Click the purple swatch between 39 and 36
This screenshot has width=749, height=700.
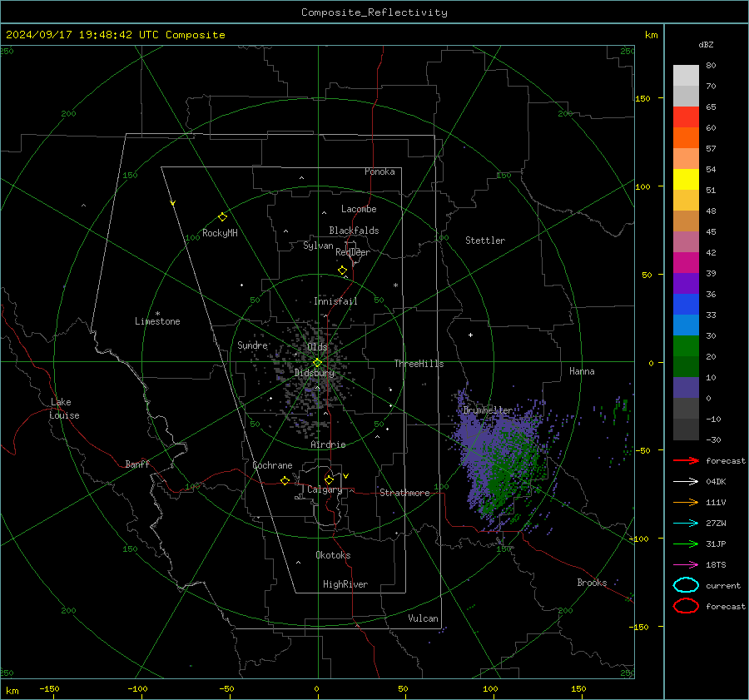pyautogui.click(x=686, y=283)
